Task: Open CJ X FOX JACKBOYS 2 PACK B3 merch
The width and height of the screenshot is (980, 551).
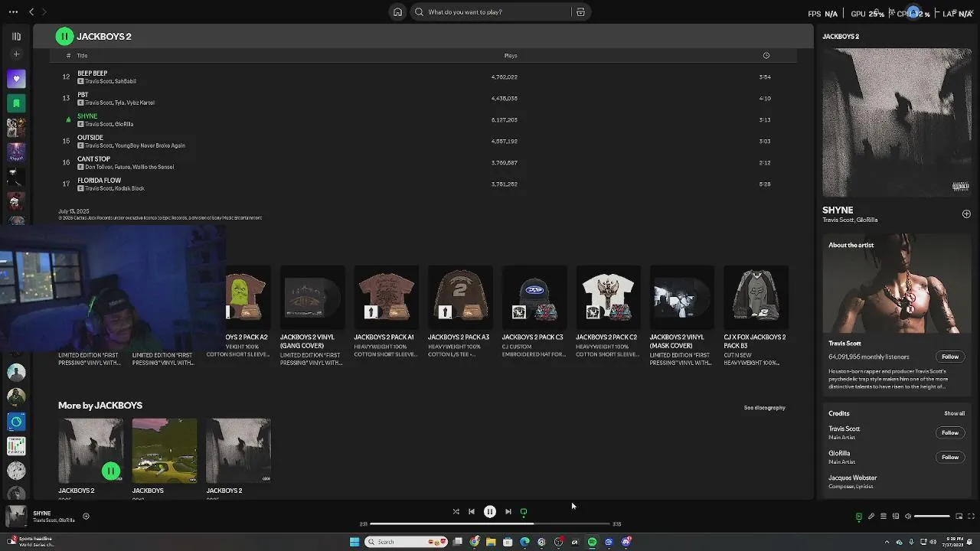Action: 756,315
